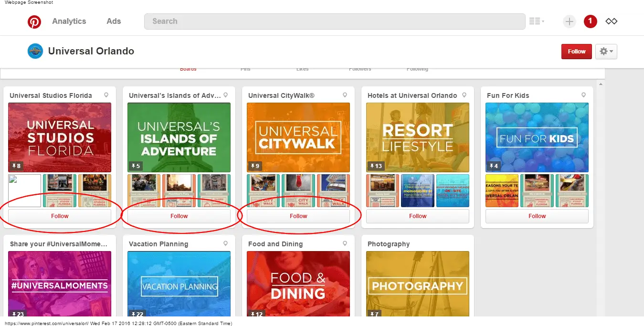Click map pin icon on Fun For Kids
Screen dimensions: 644x326
pyautogui.click(x=584, y=95)
